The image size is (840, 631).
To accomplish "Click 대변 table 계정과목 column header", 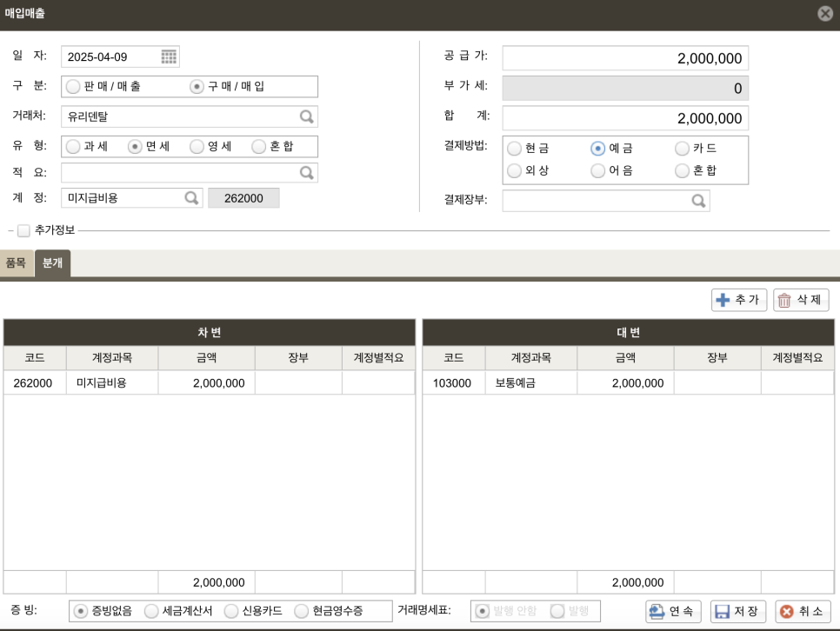I will pos(531,358).
